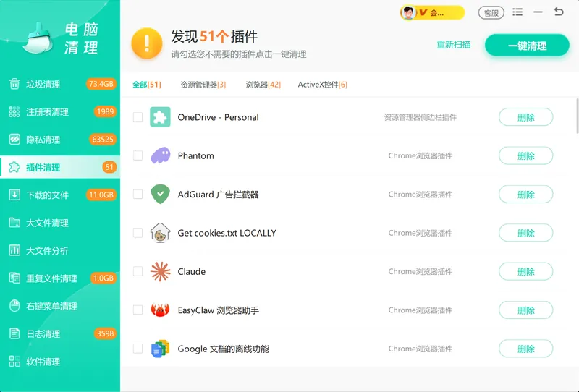Click the 1.0GB badge on 重复文件清理
Image resolution: width=579 pixels, height=392 pixels.
(x=103, y=278)
